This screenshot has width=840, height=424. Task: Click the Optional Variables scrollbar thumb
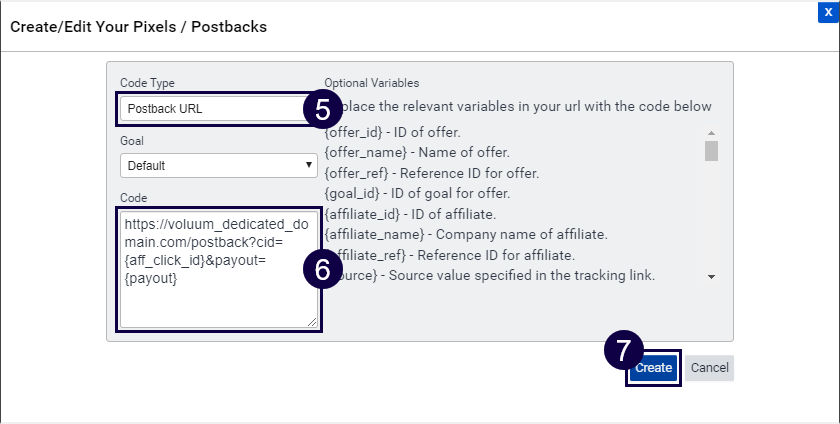tap(711, 151)
